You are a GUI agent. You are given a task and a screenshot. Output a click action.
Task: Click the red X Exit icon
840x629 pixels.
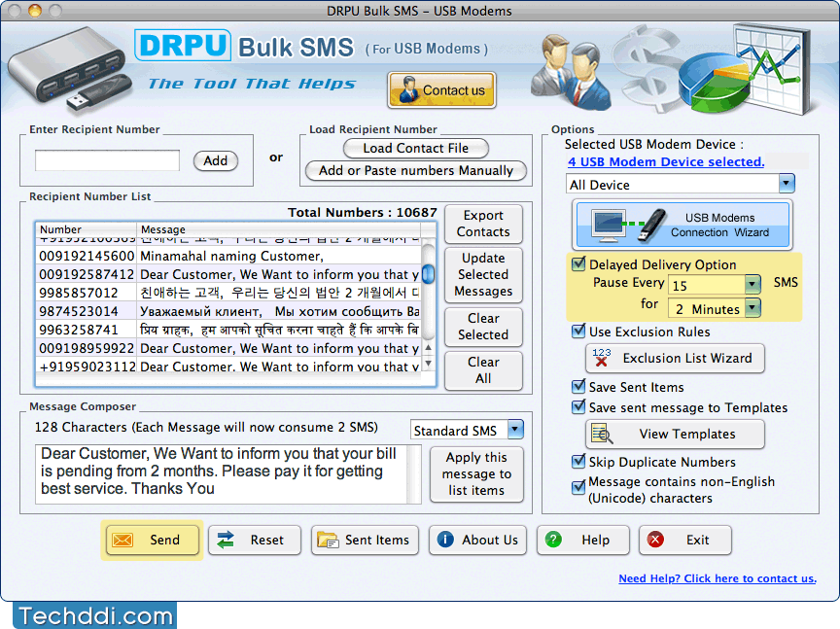point(655,540)
